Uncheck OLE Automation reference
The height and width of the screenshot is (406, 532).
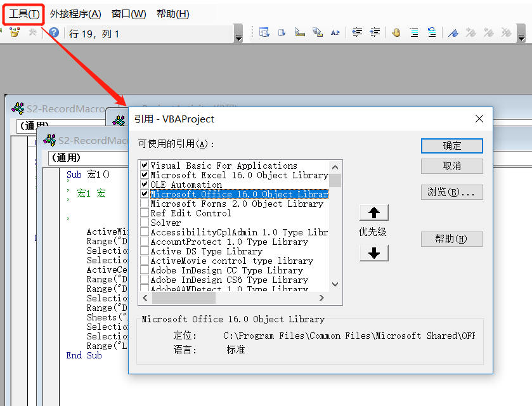pyautogui.click(x=145, y=185)
